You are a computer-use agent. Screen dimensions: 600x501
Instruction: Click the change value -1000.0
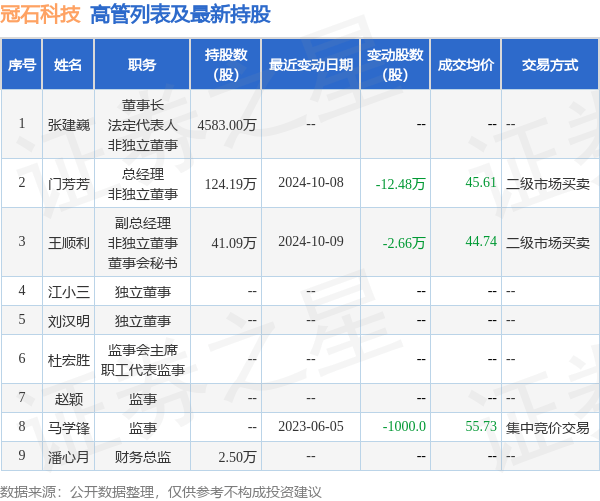click(x=404, y=426)
